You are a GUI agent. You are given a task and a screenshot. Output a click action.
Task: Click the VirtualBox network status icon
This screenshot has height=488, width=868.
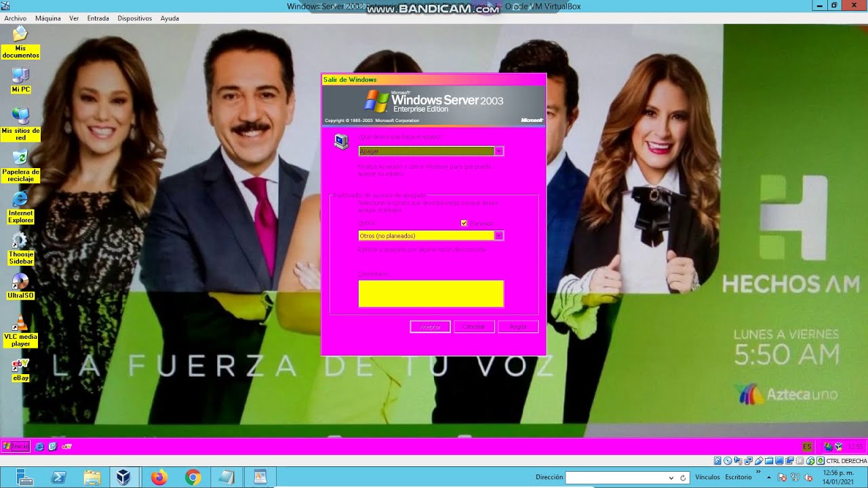(x=748, y=461)
